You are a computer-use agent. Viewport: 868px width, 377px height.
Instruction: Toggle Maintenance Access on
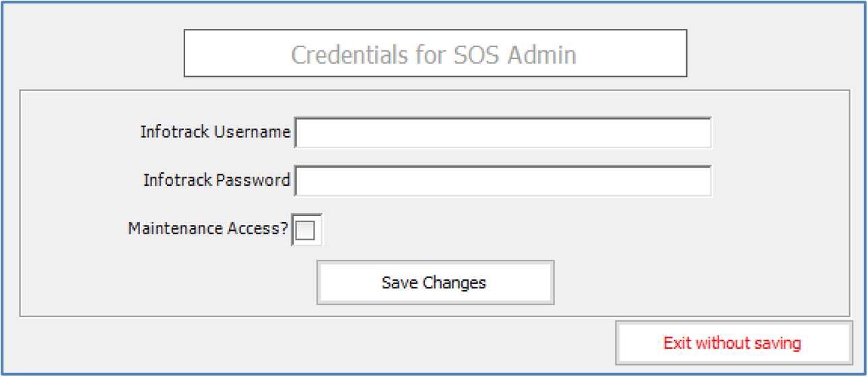click(306, 230)
